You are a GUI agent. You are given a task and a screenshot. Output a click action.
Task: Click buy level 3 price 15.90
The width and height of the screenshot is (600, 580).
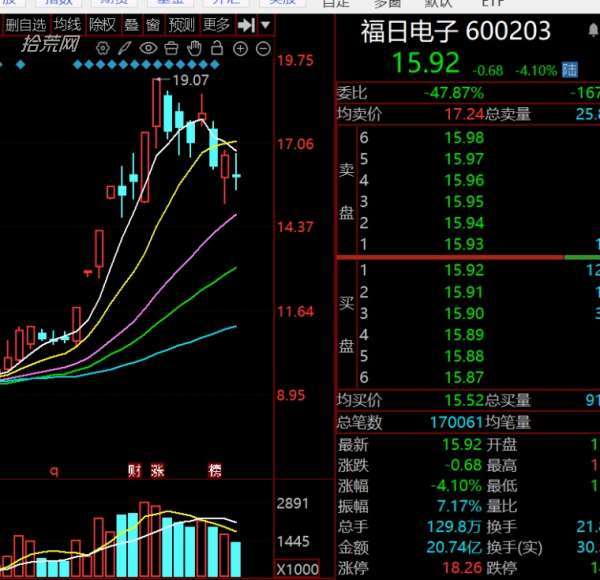(464, 313)
